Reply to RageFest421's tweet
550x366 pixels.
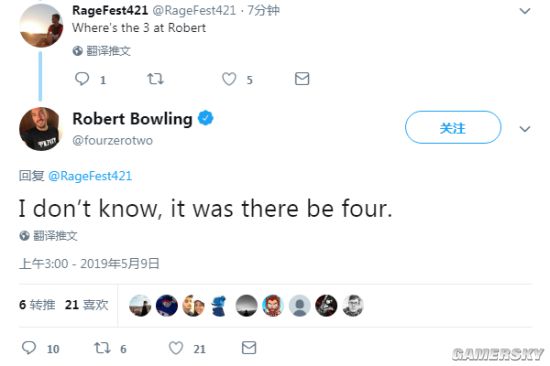(82, 79)
